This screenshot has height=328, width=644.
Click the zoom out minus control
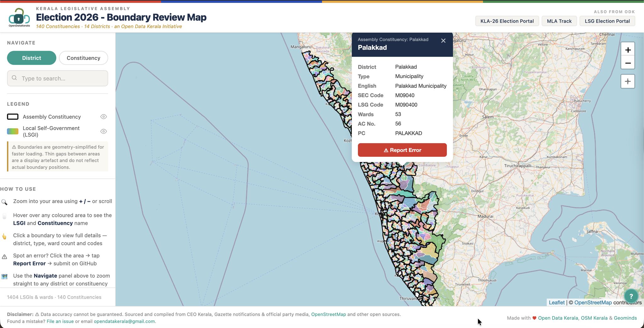pyautogui.click(x=628, y=63)
